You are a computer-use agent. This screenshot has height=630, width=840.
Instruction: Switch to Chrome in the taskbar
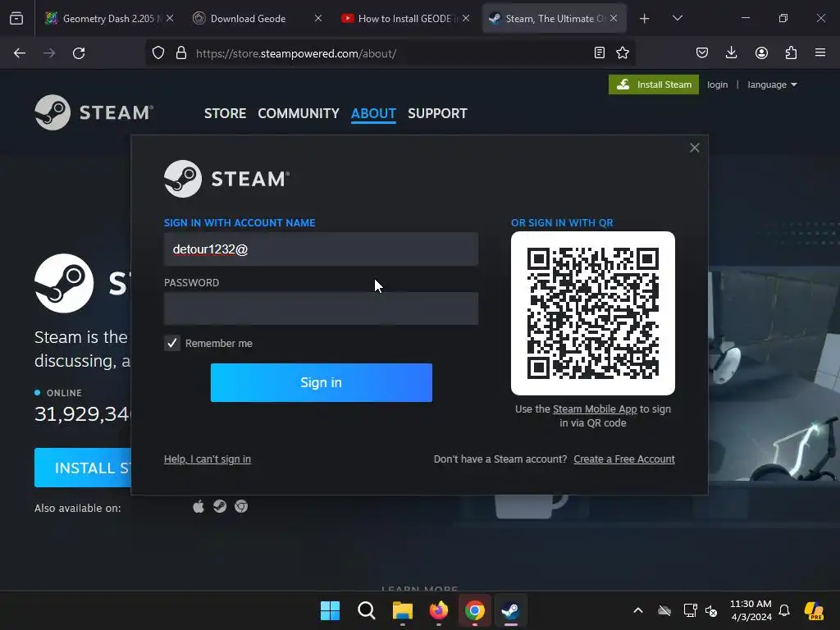[x=475, y=610]
